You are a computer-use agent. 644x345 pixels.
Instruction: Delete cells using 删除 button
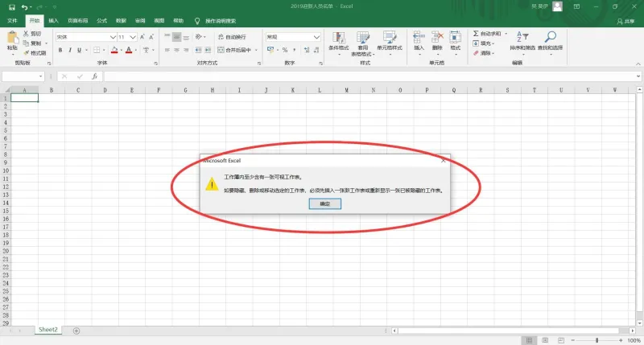pyautogui.click(x=437, y=43)
